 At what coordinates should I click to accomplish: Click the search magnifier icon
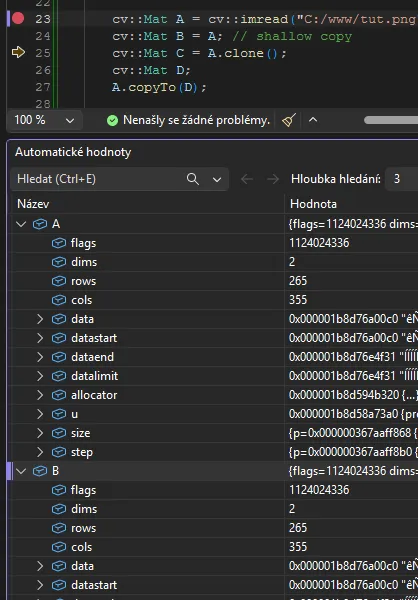(x=193, y=179)
